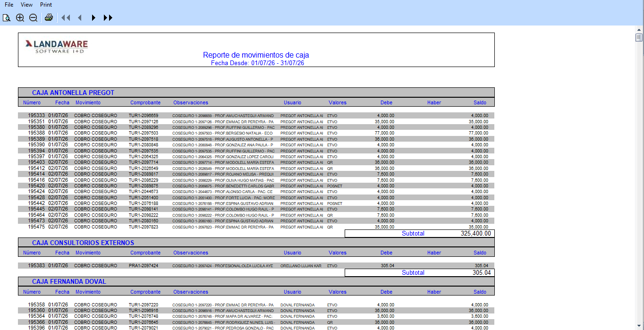The image size is (644, 330).
Task: Print the report with printer icon
Action: pos(49,18)
